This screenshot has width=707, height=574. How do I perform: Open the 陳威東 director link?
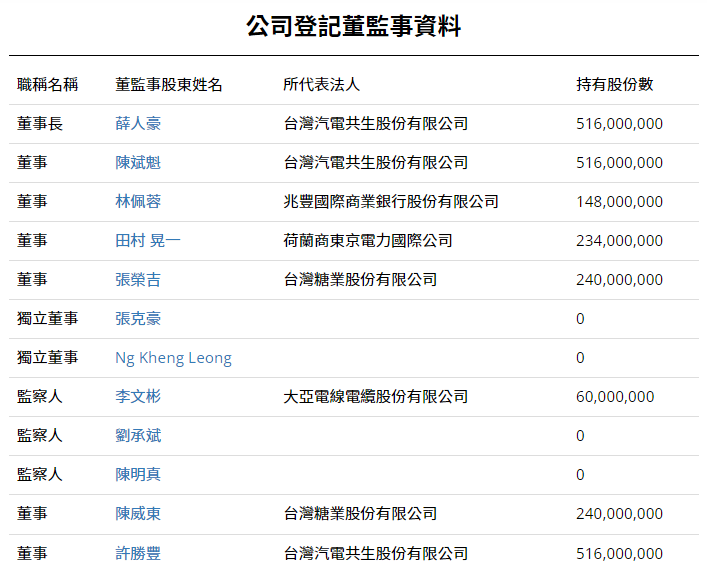tap(138, 514)
